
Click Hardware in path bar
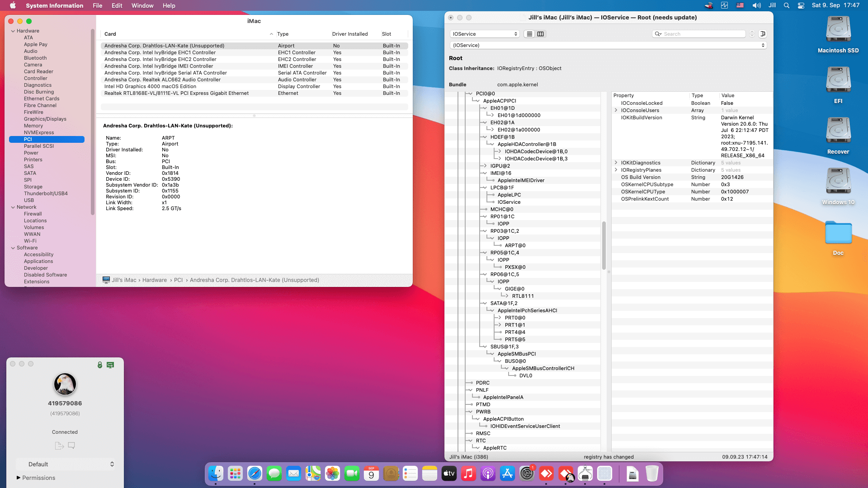tap(155, 280)
